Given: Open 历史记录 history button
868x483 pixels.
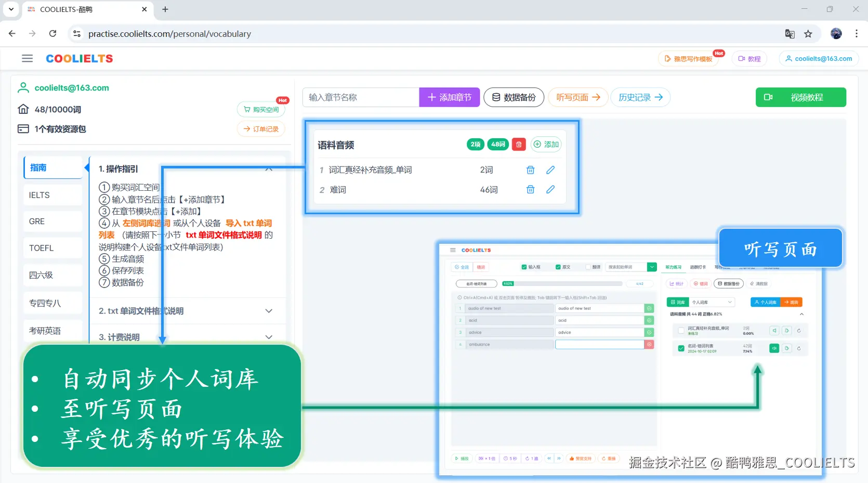Looking at the screenshot, I should click(x=640, y=97).
